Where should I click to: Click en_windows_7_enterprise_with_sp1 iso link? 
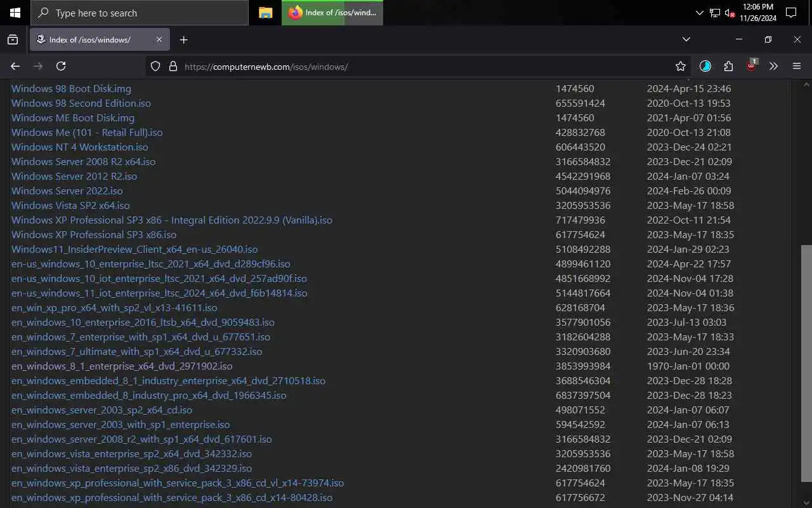tap(141, 337)
